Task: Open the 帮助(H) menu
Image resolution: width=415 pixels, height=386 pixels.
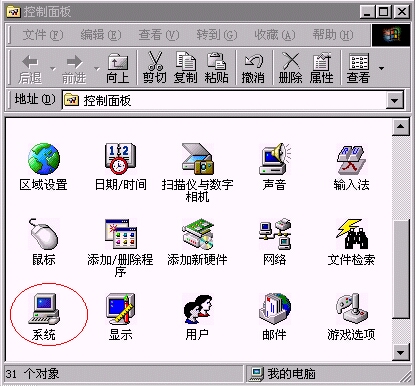Action: (x=333, y=35)
